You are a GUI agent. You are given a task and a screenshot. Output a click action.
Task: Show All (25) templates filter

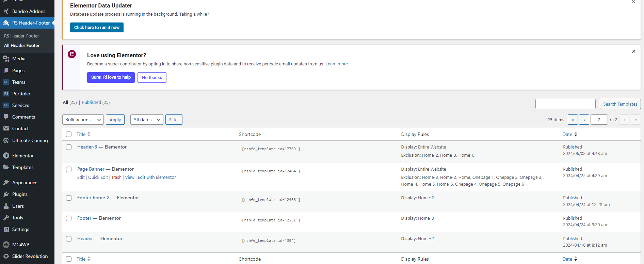pyautogui.click(x=70, y=102)
